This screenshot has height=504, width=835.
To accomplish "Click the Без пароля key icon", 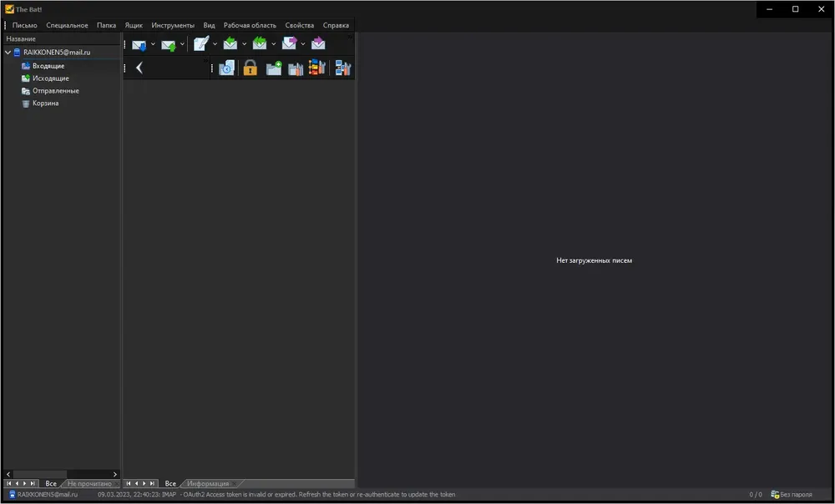I will pyautogui.click(x=775, y=495).
